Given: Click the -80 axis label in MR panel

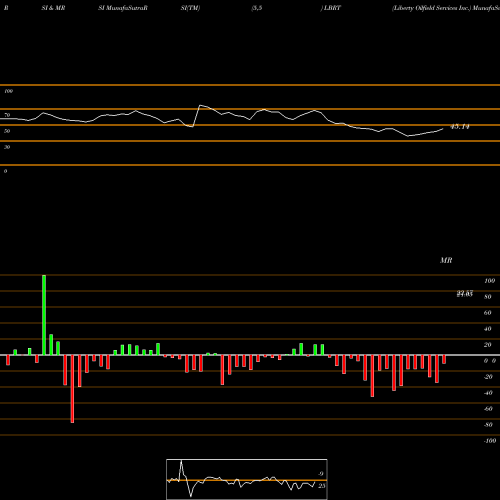Looking at the screenshot, I should point(488,425).
